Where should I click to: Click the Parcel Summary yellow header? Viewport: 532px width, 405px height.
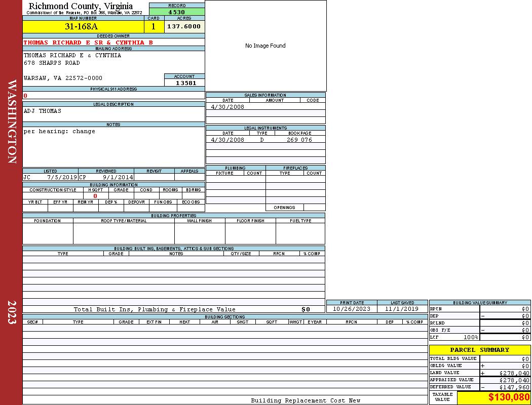(479, 350)
